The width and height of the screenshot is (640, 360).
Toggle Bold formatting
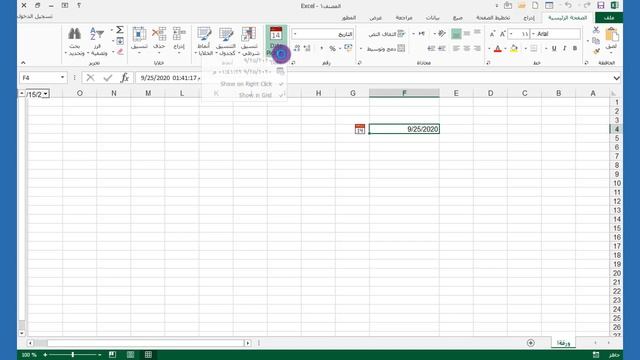[x=575, y=49]
